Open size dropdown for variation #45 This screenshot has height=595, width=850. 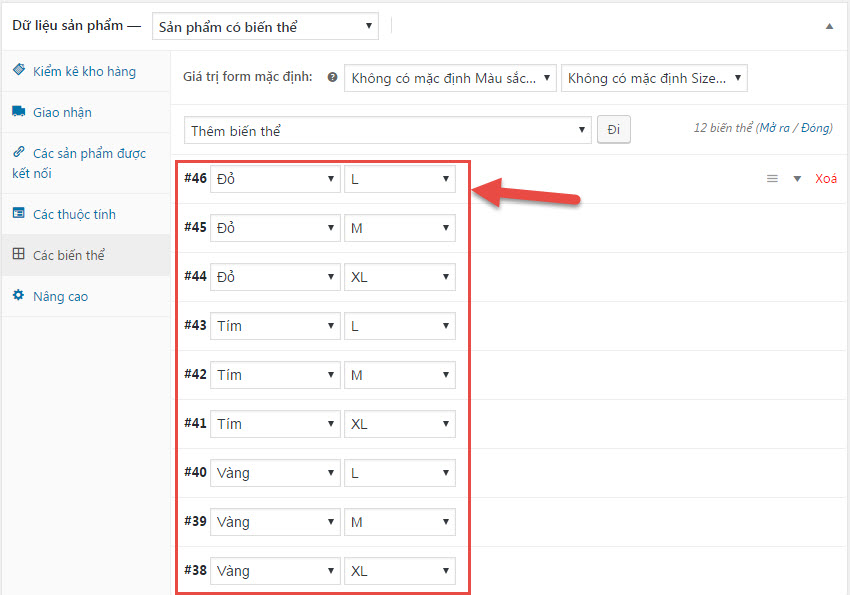pos(400,228)
